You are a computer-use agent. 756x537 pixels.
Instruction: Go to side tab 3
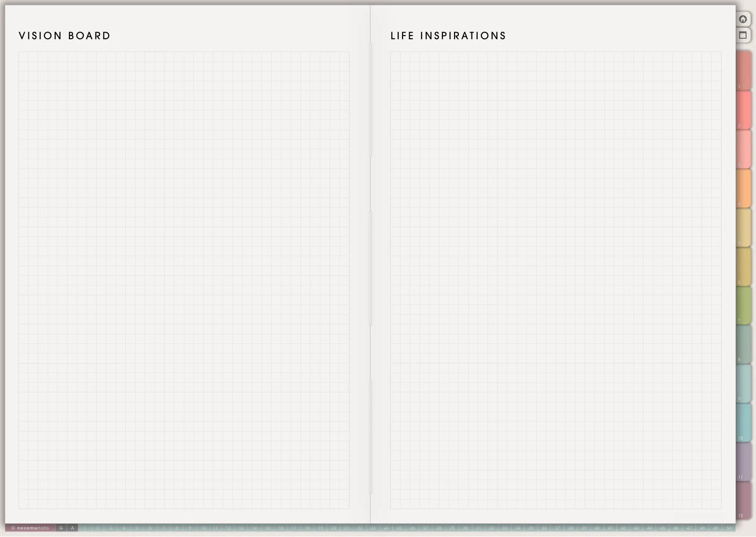click(x=743, y=149)
